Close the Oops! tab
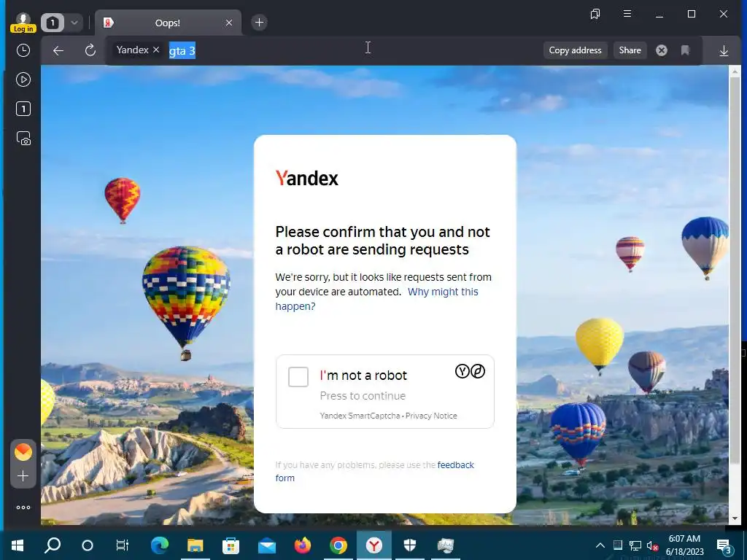 tap(229, 23)
